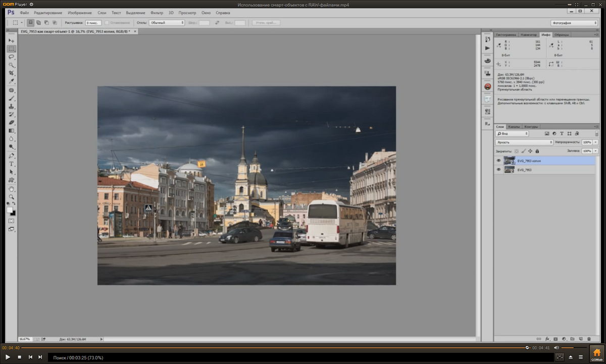Toggle lock all icon in Layers panel
The height and width of the screenshot is (364, 606).
[x=537, y=151]
